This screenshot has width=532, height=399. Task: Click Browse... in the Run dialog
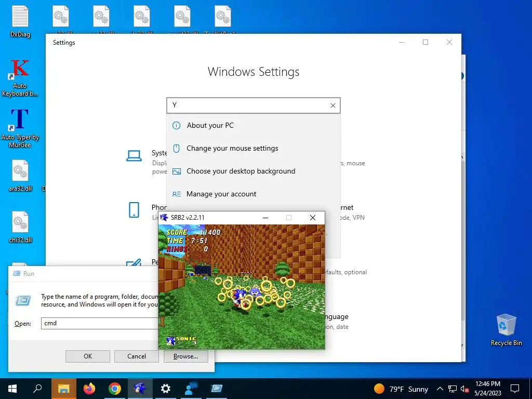(x=185, y=356)
